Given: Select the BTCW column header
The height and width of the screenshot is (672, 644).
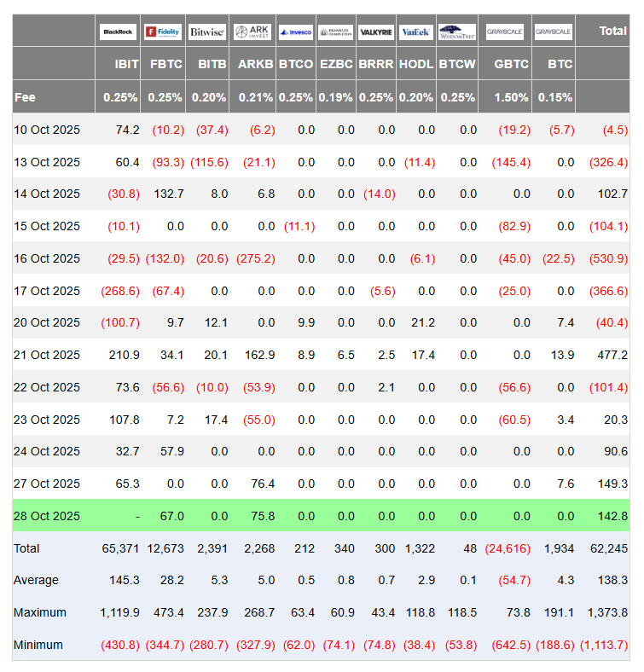Looking at the screenshot, I should tap(457, 64).
